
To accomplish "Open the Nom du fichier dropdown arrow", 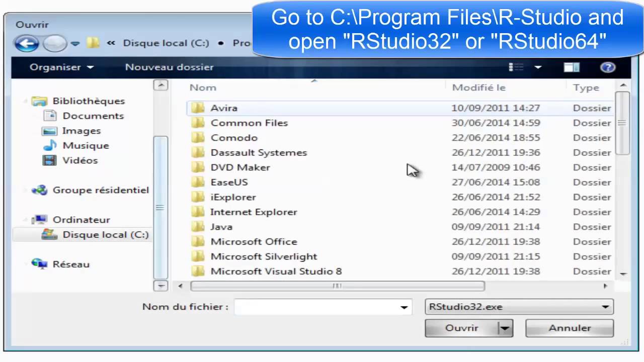I will (x=404, y=307).
